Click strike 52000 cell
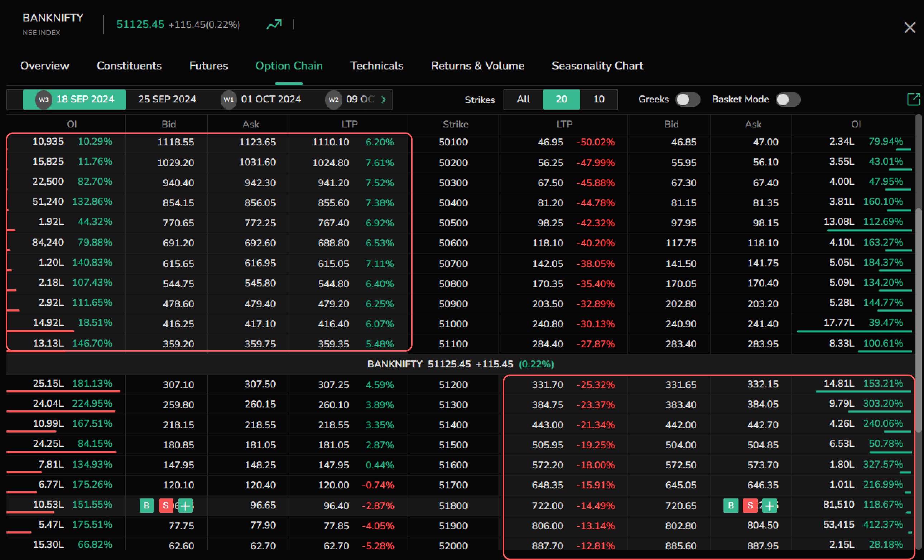This screenshot has width=924, height=560. click(x=453, y=546)
